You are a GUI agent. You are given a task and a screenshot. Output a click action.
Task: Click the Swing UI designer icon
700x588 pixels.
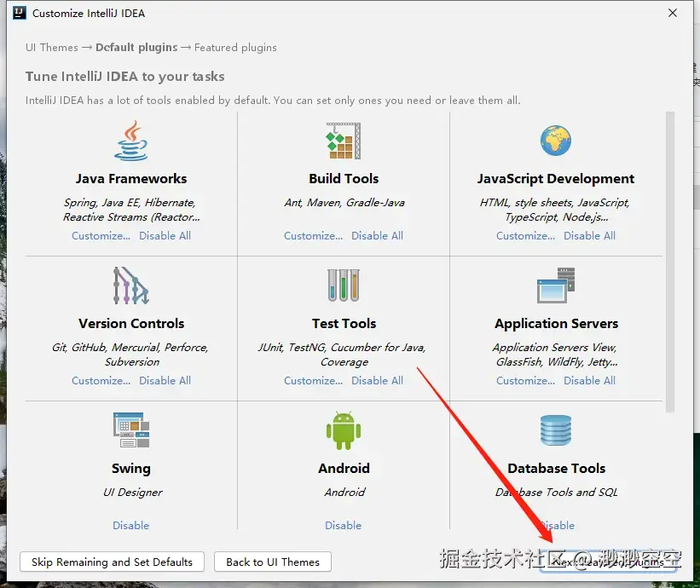pos(131,430)
